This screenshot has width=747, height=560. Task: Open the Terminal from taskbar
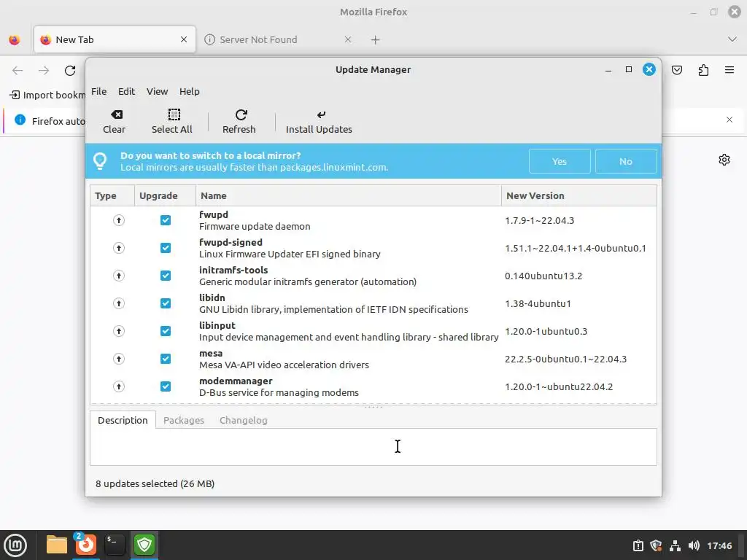click(115, 544)
